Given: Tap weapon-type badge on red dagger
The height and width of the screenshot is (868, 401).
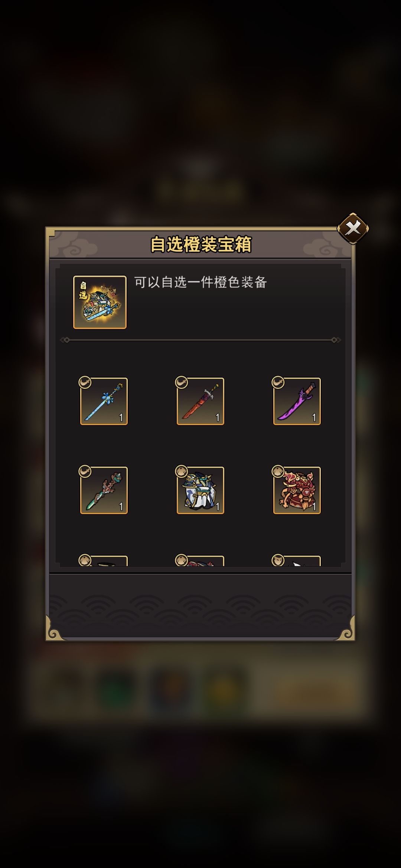Looking at the screenshot, I should click(x=182, y=382).
